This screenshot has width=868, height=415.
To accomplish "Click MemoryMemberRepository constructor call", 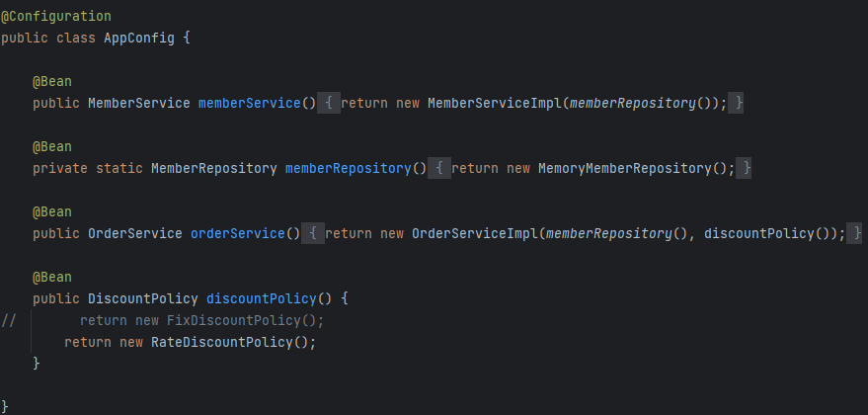I will coord(625,168).
